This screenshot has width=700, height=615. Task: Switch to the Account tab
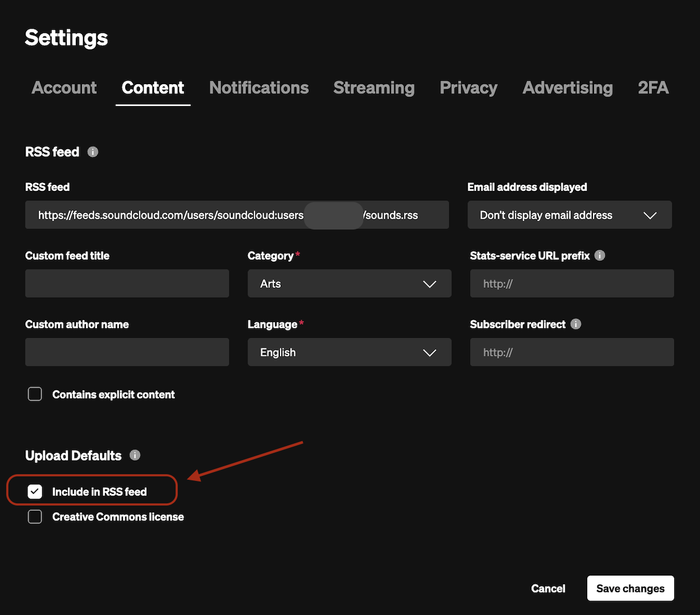coord(64,88)
